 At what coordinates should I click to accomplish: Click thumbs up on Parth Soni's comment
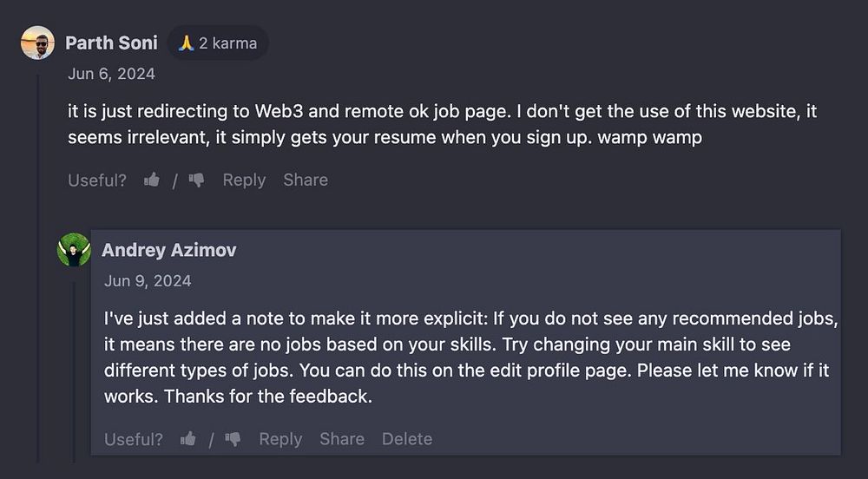pyautogui.click(x=152, y=180)
